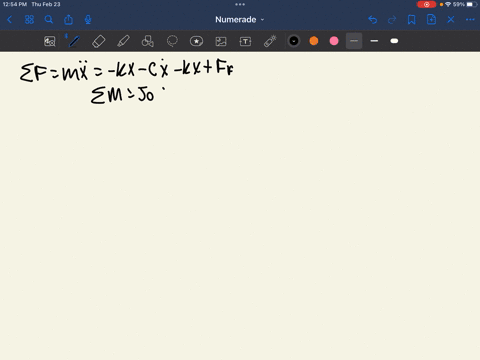Select the Pen tool

click(74, 41)
